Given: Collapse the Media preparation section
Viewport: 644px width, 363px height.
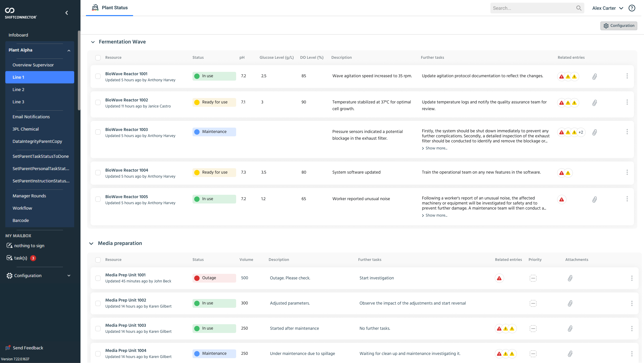Looking at the screenshot, I should pyautogui.click(x=91, y=244).
